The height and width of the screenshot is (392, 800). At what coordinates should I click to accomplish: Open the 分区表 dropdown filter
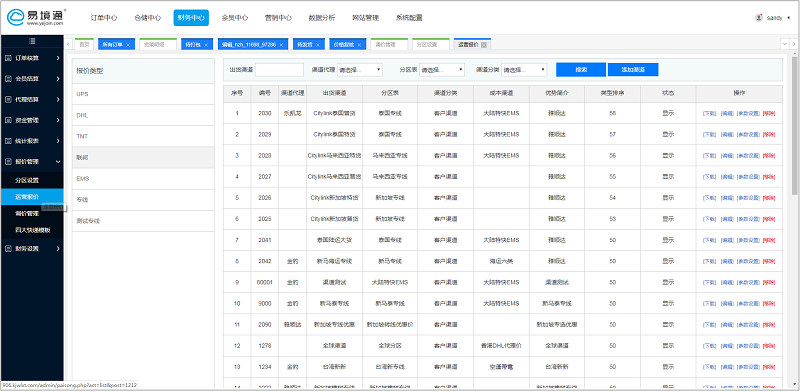442,70
